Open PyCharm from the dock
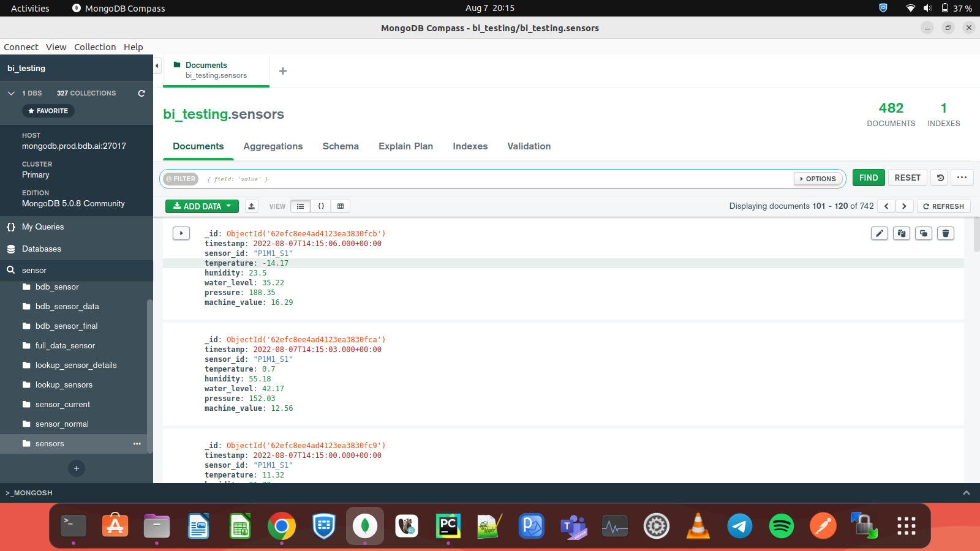980x551 pixels. click(x=448, y=526)
